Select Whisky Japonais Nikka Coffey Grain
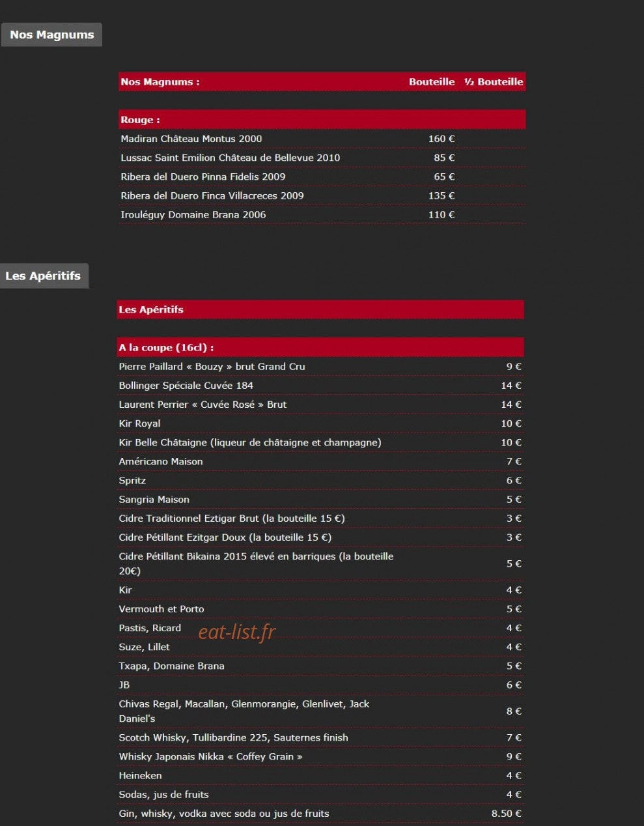 pyautogui.click(x=210, y=756)
